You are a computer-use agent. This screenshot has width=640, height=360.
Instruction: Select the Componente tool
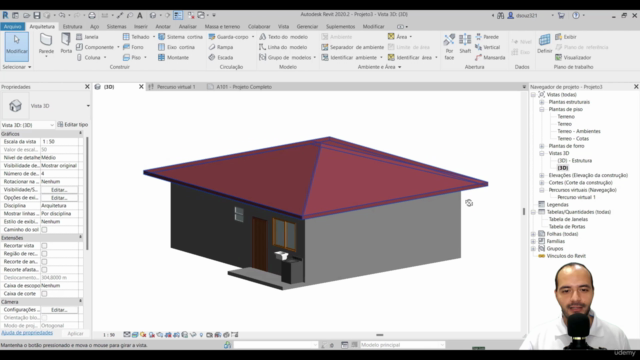tap(95, 47)
